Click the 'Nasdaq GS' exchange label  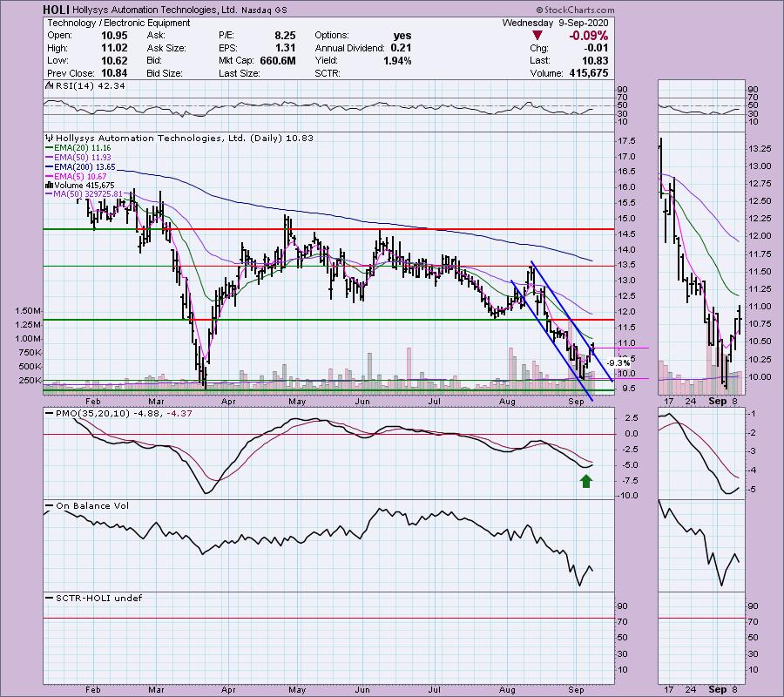(264, 10)
